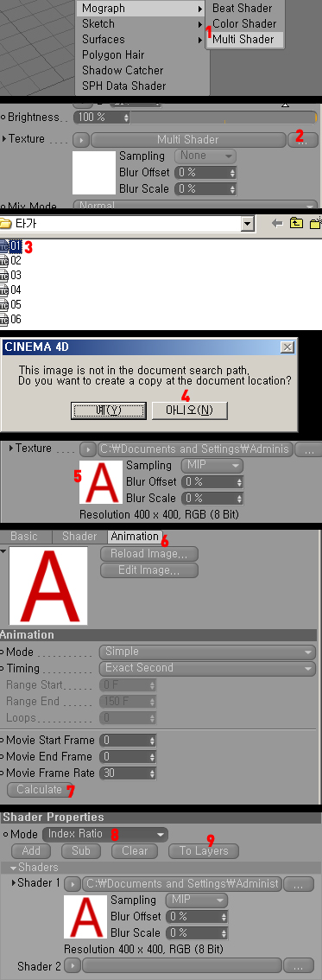
Task: Click the Sub shader button
Action: click(x=81, y=850)
